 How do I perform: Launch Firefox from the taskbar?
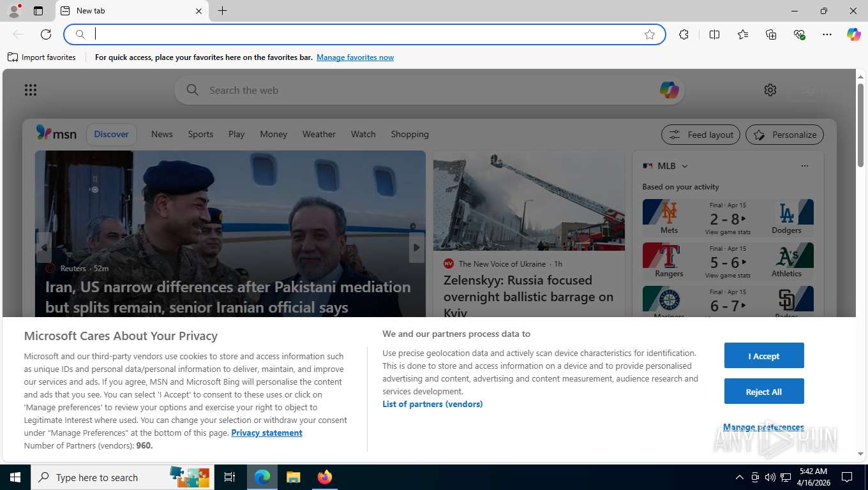[325, 477]
